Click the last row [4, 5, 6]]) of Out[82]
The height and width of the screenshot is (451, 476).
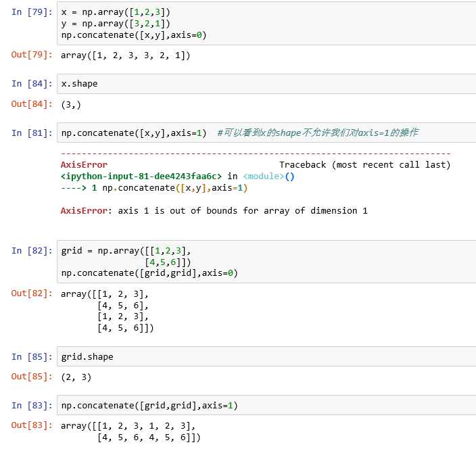126,328
